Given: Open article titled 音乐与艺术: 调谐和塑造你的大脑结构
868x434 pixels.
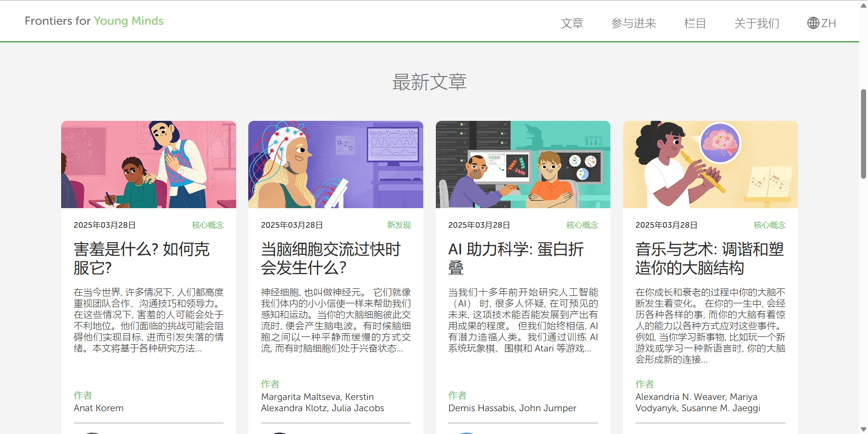Looking at the screenshot, I should click(x=709, y=259).
